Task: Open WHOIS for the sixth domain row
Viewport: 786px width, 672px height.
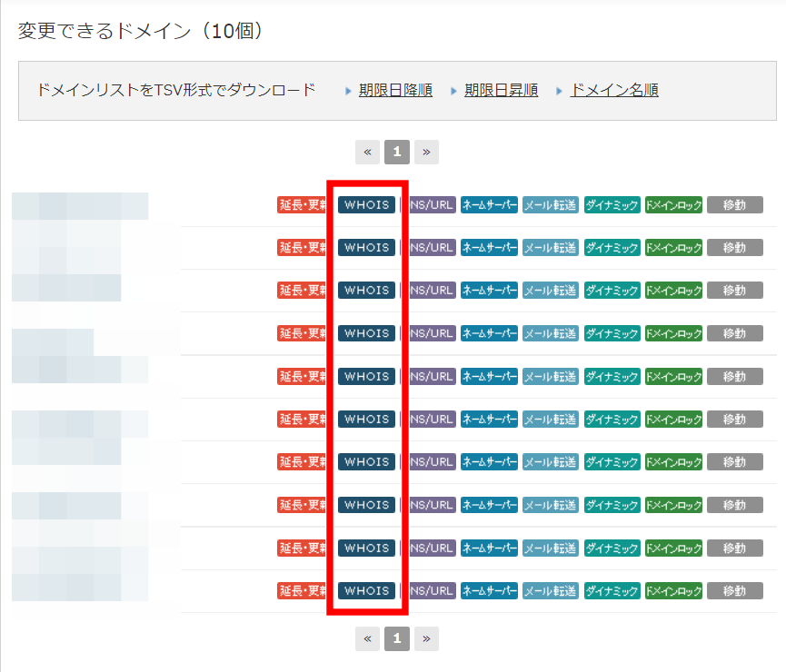Action: coord(366,419)
